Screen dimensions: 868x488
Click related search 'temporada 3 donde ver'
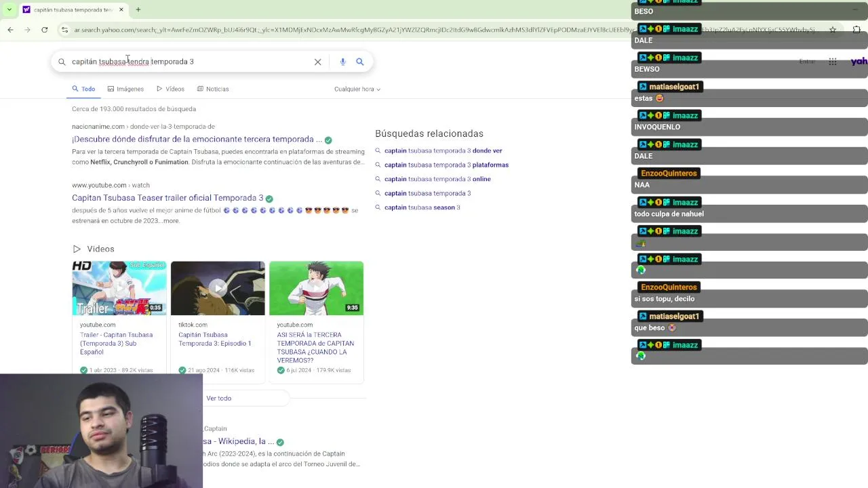click(443, 150)
